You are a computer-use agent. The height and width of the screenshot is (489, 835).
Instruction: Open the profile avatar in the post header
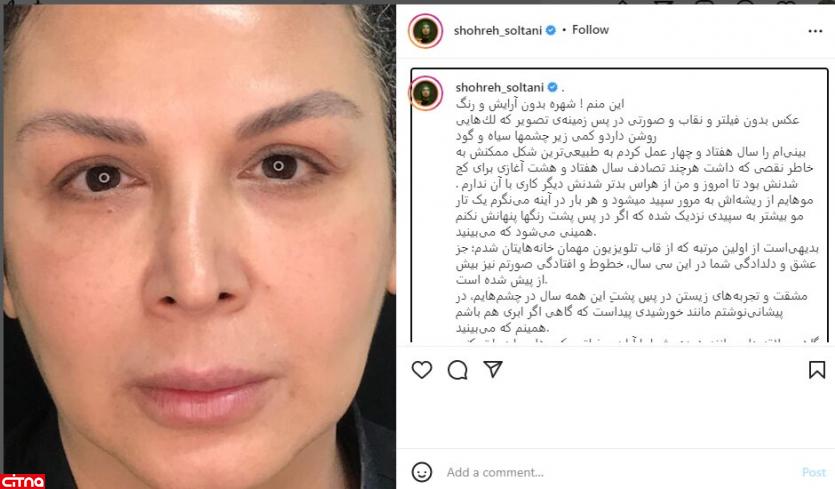pyautogui.click(x=425, y=31)
